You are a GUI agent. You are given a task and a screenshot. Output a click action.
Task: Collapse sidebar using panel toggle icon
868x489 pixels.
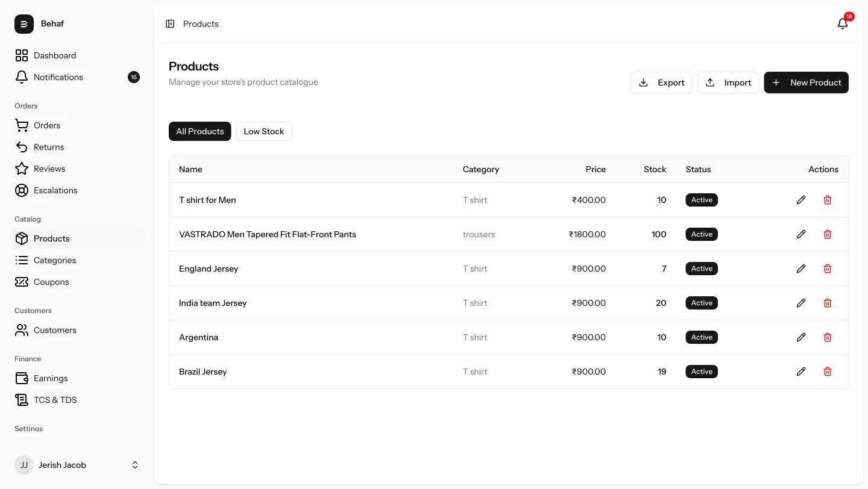coord(170,24)
